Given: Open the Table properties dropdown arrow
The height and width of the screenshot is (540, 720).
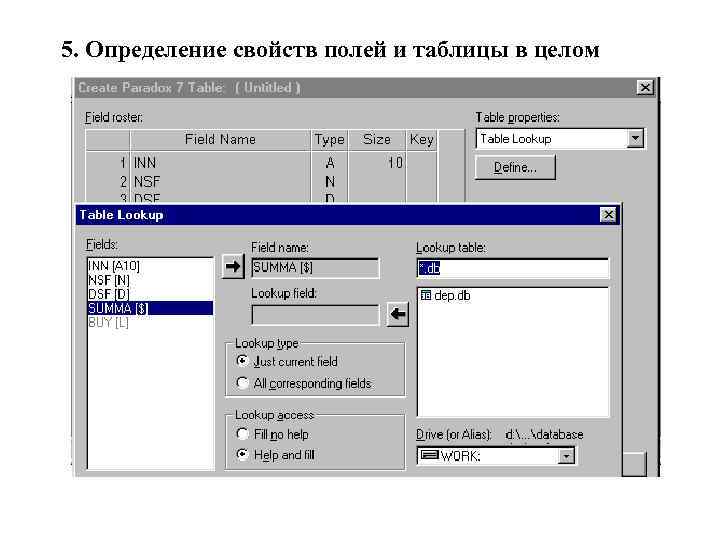Looking at the screenshot, I should click(x=635, y=138).
